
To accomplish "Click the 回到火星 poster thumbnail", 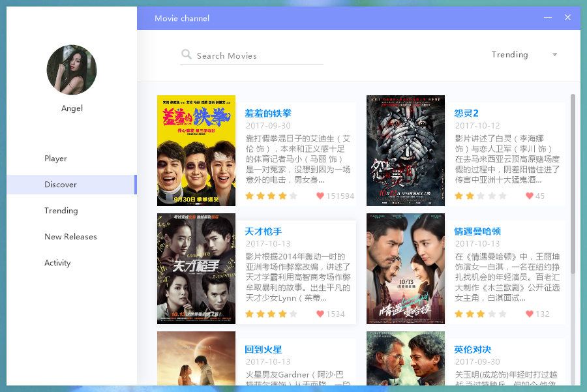I will coord(196,358).
